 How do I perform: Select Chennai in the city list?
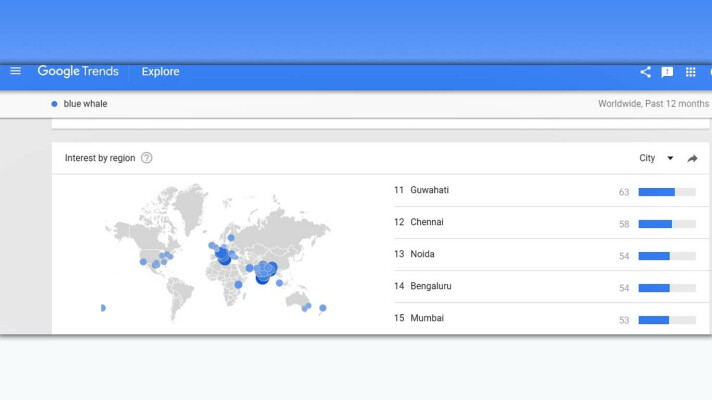click(x=427, y=222)
